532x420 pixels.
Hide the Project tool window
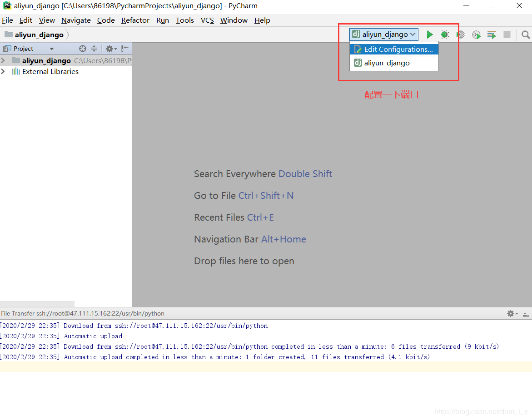click(x=125, y=49)
